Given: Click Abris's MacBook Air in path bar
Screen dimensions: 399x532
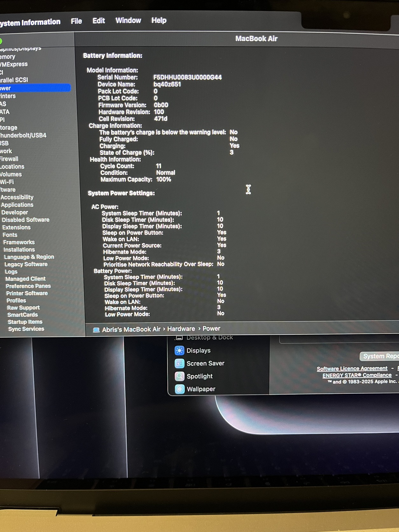Looking at the screenshot, I should coord(131,329).
